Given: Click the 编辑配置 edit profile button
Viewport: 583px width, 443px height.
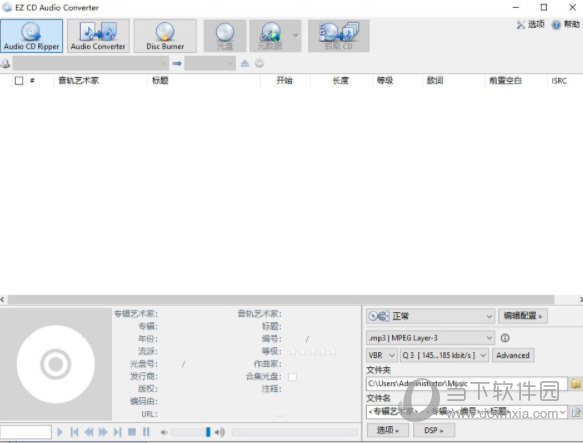Looking at the screenshot, I should (523, 316).
